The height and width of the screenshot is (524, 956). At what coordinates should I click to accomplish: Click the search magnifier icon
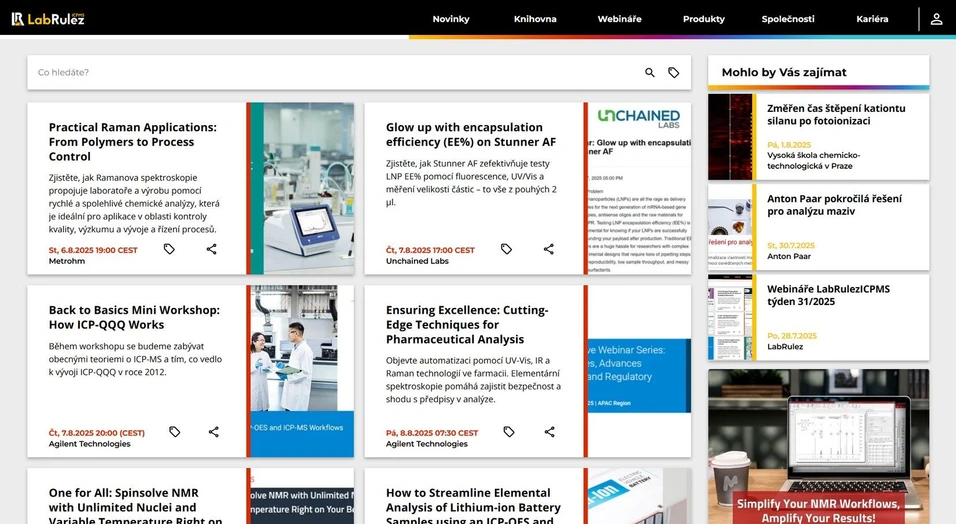[650, 73]
